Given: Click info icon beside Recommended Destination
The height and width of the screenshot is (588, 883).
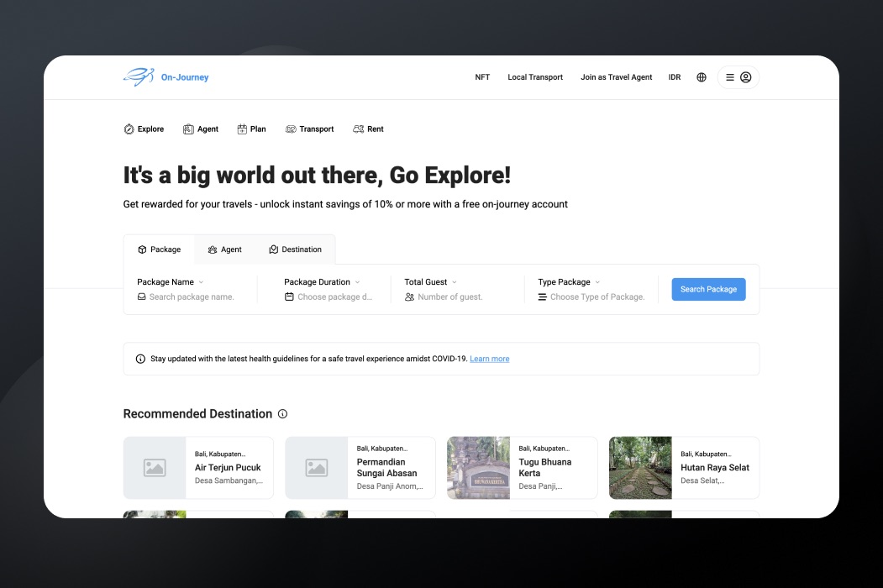Looking at the screenshot, I should click(282, 414).
